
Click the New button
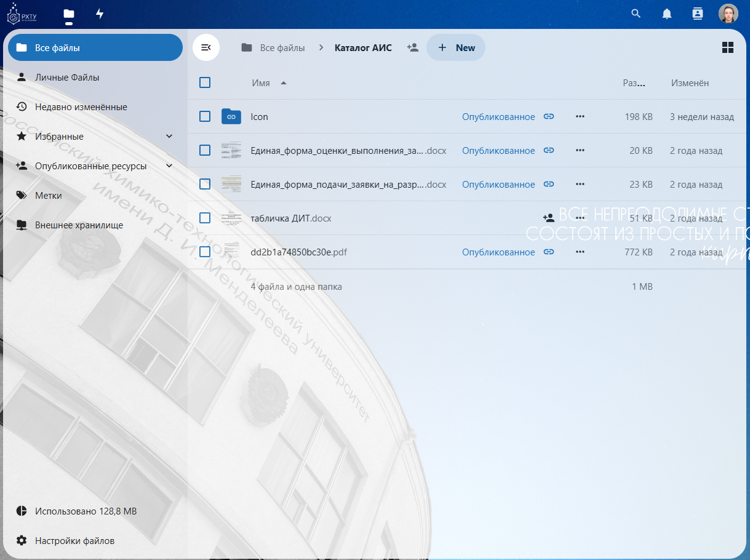[x=456, y=47]
